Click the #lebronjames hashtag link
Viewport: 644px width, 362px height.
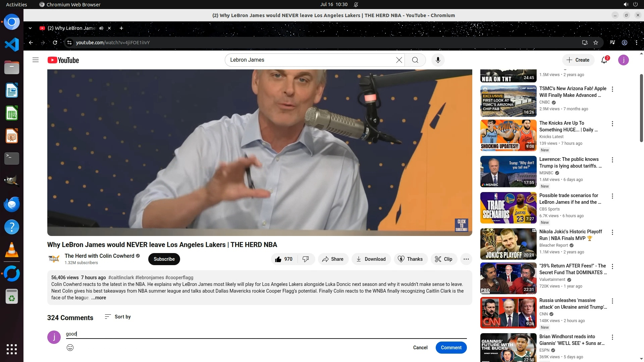point(150,278)
